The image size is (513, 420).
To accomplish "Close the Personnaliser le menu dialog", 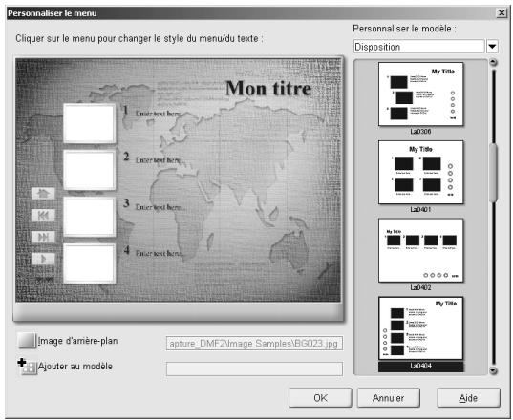I will [x=502, y=13].
